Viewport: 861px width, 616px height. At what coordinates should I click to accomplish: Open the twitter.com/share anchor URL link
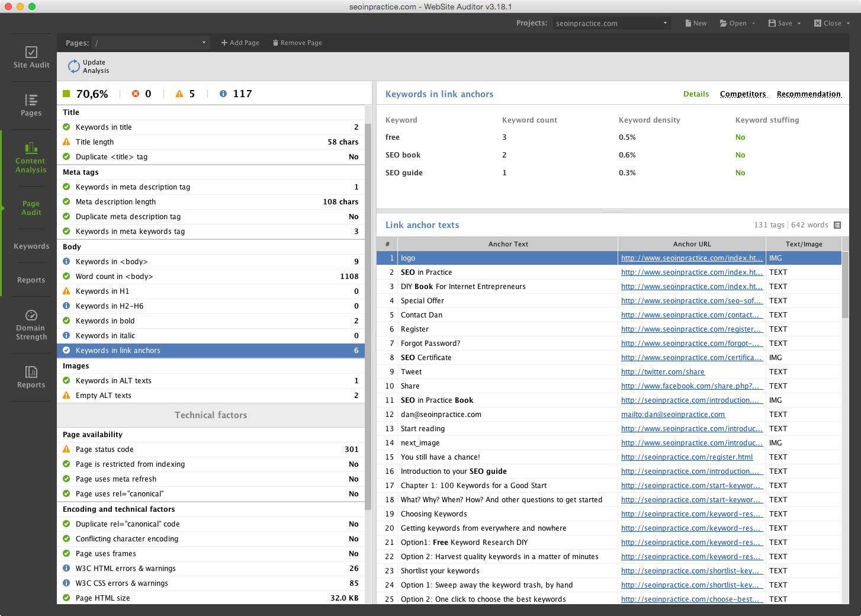click(x=662, y=372)
